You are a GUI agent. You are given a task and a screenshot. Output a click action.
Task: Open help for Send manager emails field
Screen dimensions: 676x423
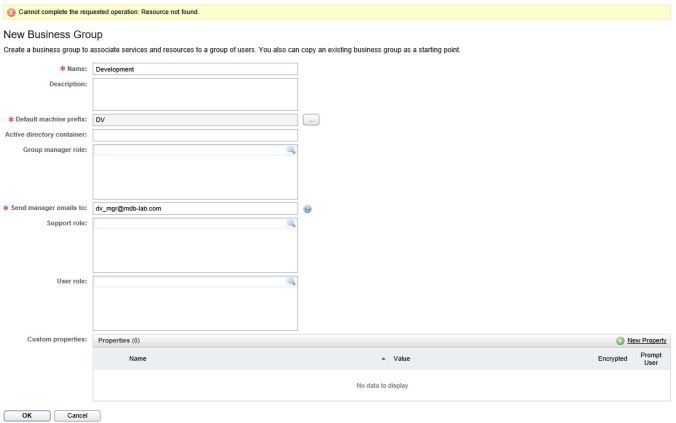coord(308,209)
